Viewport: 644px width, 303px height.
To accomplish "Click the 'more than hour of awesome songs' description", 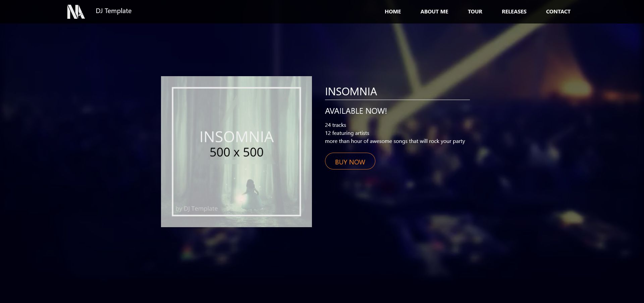I will click(x=395, y=141).
